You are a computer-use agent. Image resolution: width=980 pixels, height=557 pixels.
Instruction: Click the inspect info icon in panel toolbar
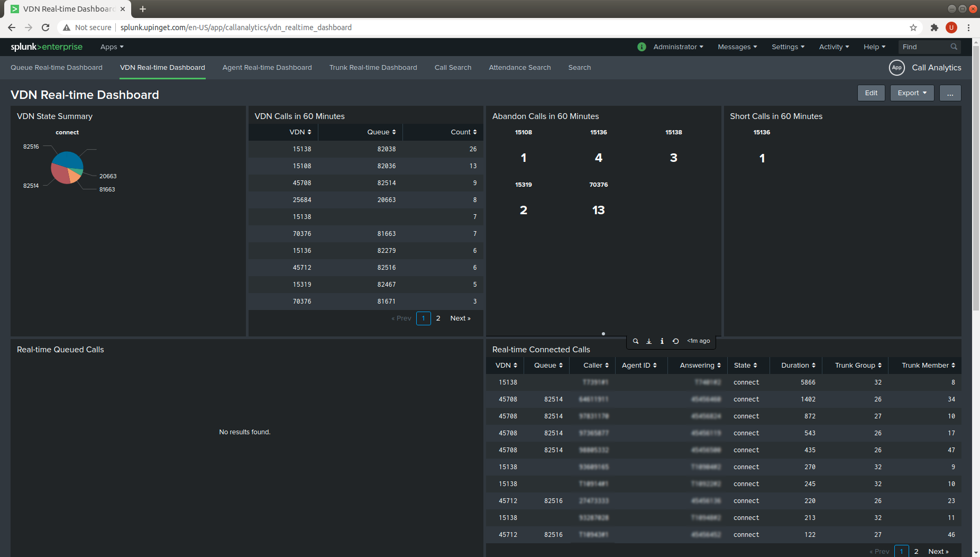pos(662,341)
